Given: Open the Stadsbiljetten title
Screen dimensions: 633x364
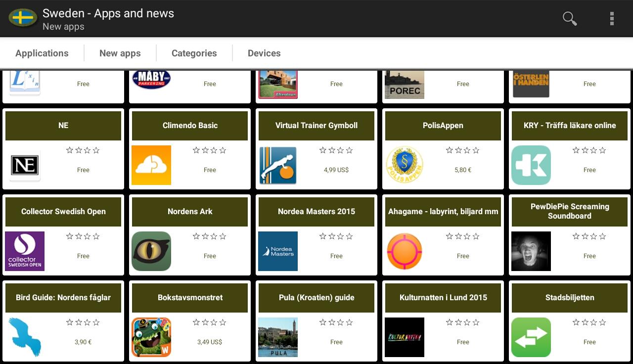Looking at the screenshot, I should (x=570, y=298).
